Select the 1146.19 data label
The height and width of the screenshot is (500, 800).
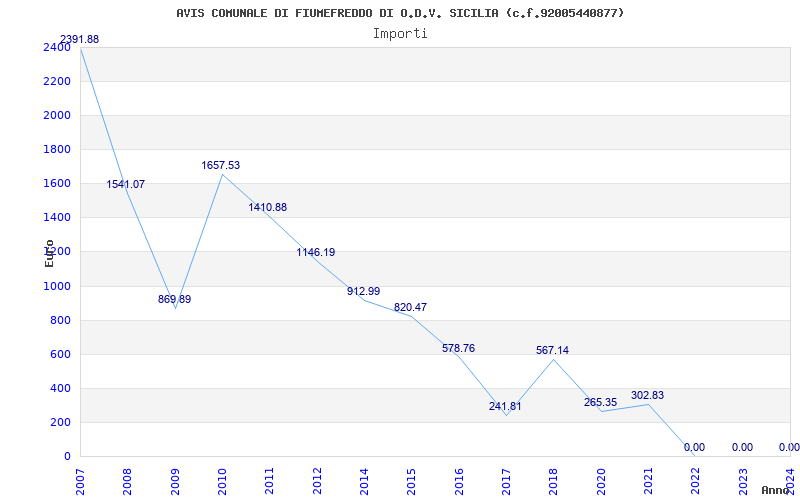coord(316,252)
